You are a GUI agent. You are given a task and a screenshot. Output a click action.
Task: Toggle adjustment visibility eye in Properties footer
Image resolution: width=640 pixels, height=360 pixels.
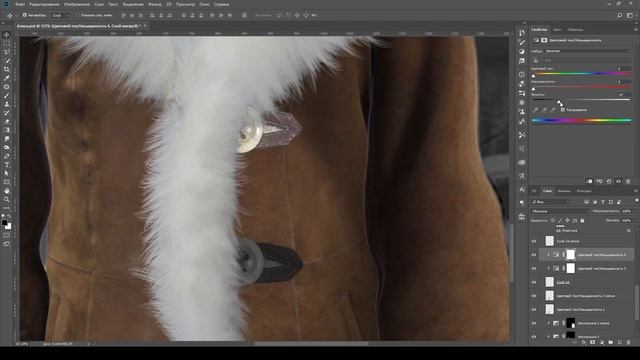[618, 181]
